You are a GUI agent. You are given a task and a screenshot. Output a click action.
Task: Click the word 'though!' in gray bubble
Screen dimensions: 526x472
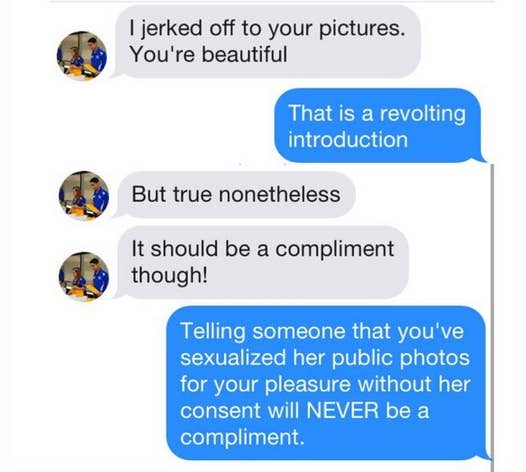(x=169, y=276)
